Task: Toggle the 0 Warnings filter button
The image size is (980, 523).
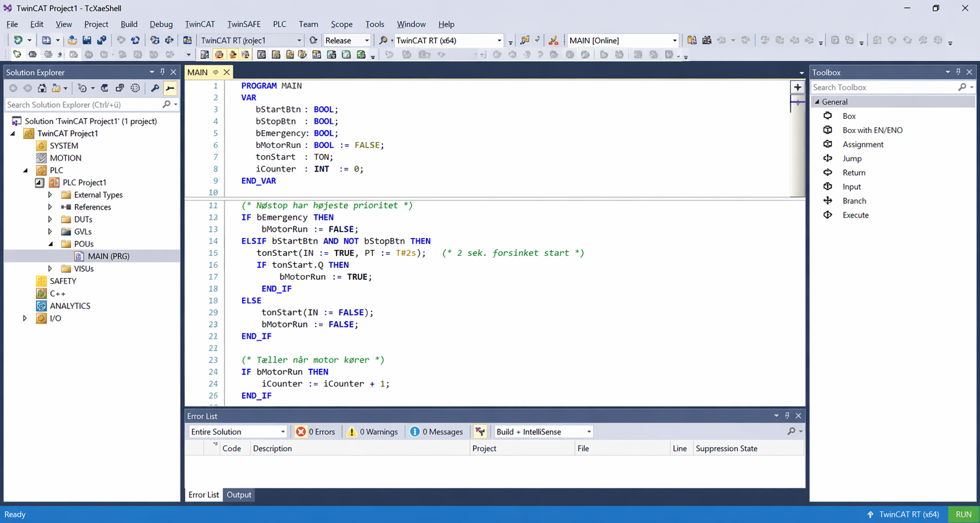Action: [x=372, y=432]
